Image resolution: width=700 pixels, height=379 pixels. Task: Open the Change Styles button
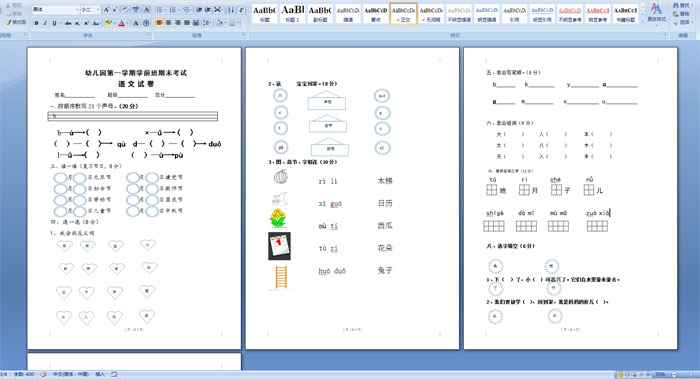[656, 12]
